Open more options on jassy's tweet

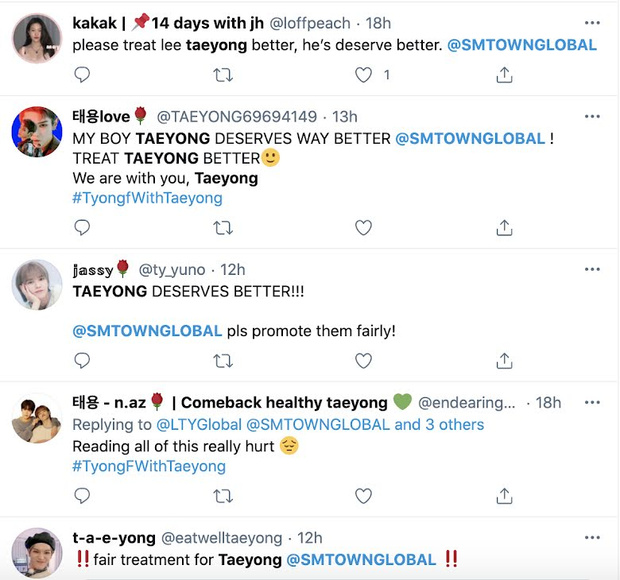[x=592, y=270]
